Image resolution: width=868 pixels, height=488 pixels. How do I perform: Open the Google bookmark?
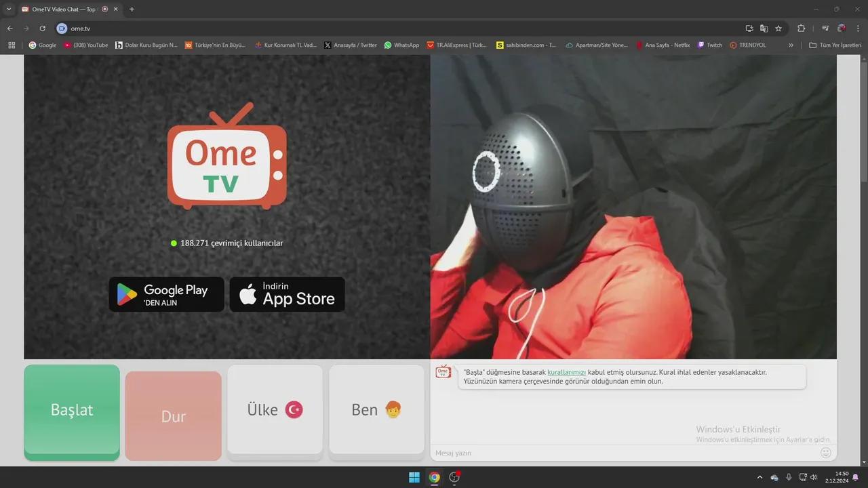pyautogui.click(x=42, y=45)
